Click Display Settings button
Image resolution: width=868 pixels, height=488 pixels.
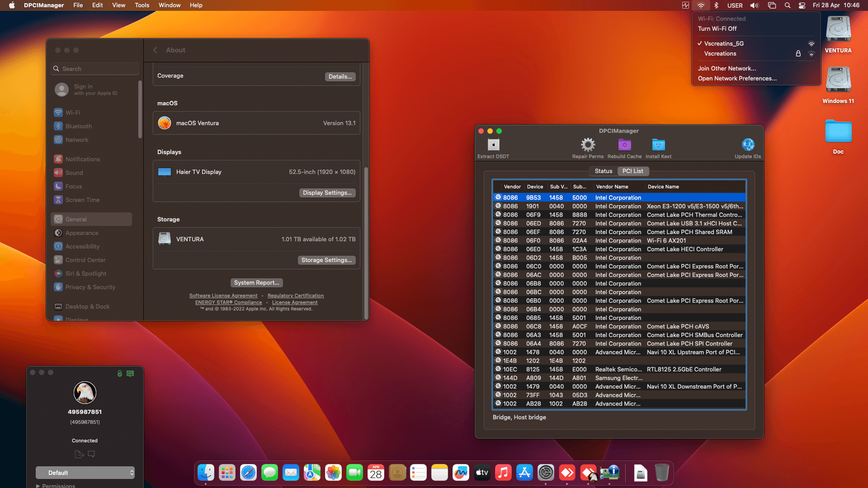click(x=327, y=192)
